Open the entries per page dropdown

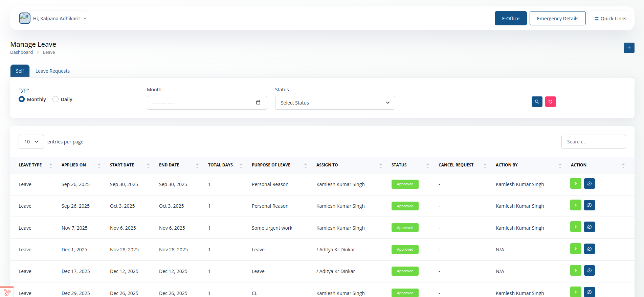pos(31,142)
